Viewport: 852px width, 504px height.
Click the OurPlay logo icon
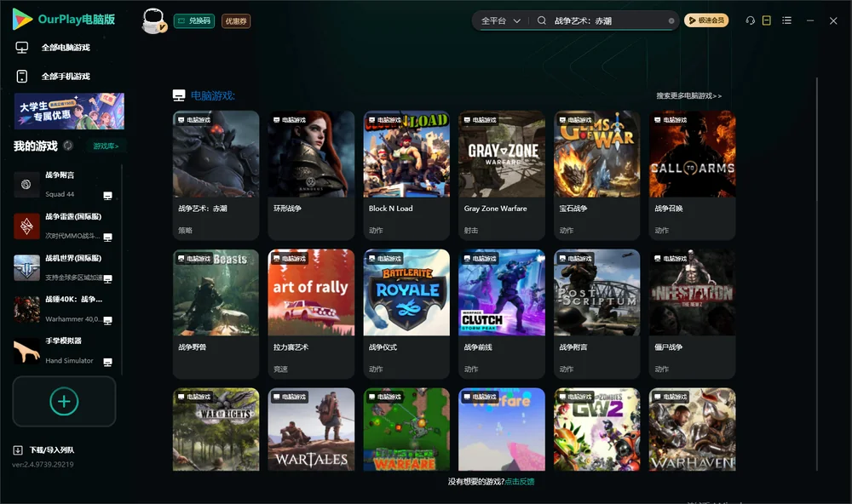pos(22,19)
